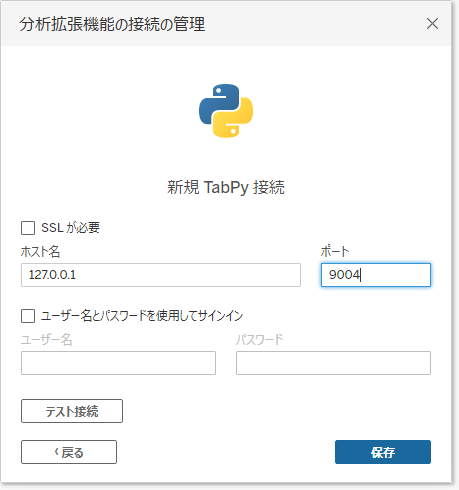Select the パスワード input box
The image size is (459, 490).
point(333,363)
